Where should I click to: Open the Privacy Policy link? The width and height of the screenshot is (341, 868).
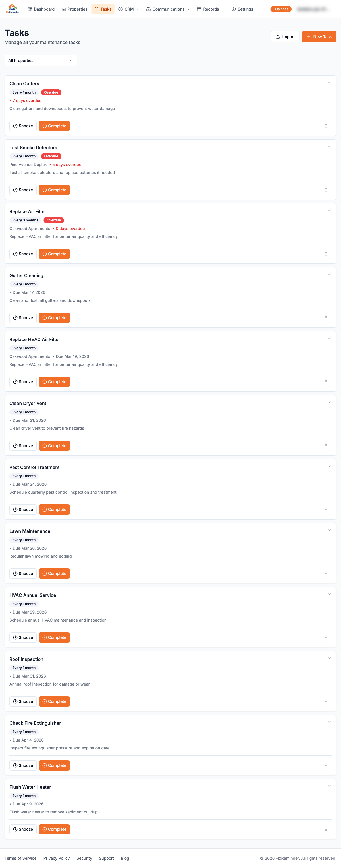pos(56,858)
